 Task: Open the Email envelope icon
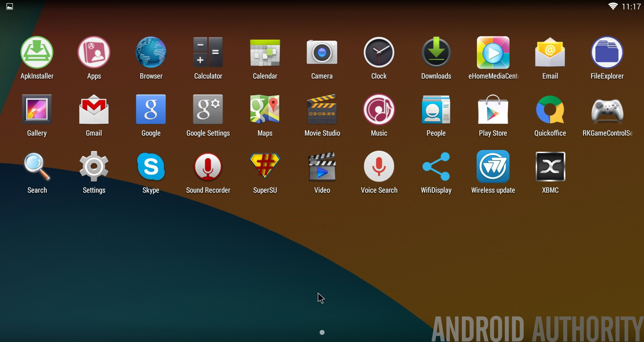pyautogui.click(x=550, y=52)
